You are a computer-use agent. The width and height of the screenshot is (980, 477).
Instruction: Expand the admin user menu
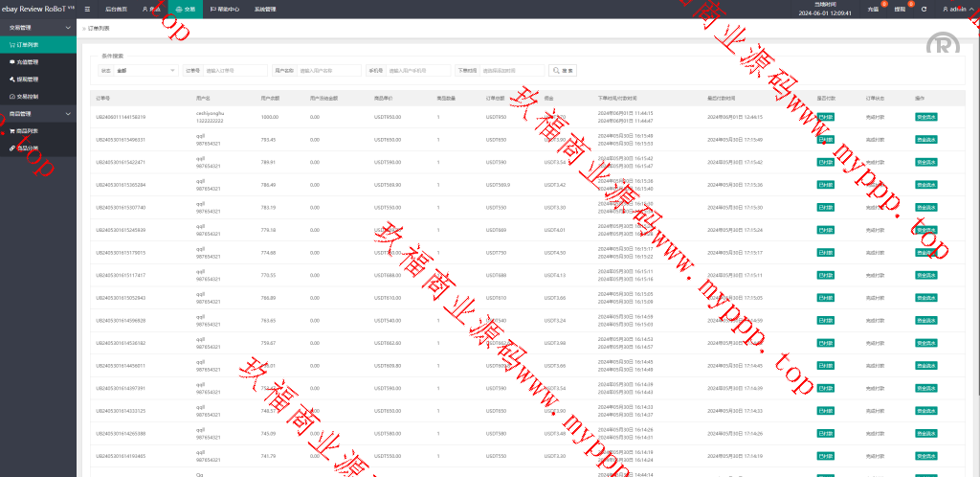[x=955, y=9]
